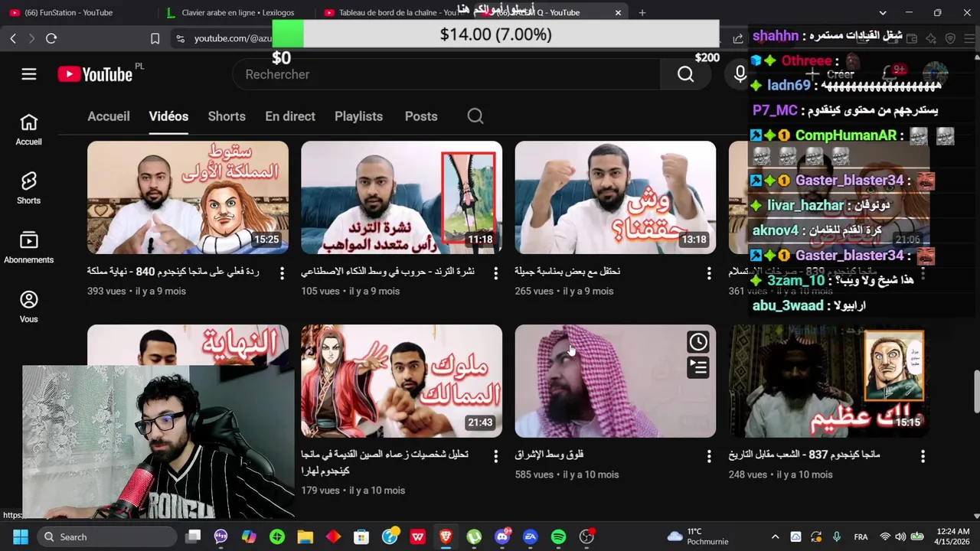Click the share icon in address bar

[x=738, y=38]
